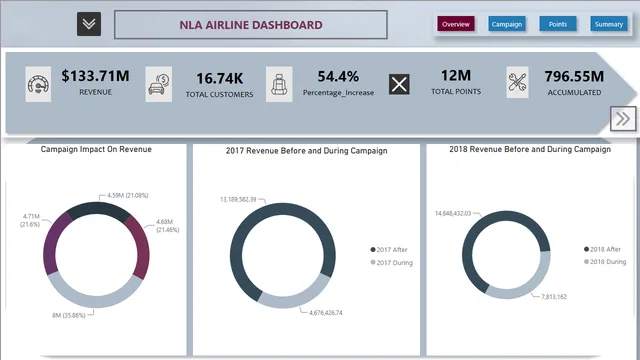Click 2018 Revenue Before and During title
The image size is (640, 360).
click(x=530, y=149)
